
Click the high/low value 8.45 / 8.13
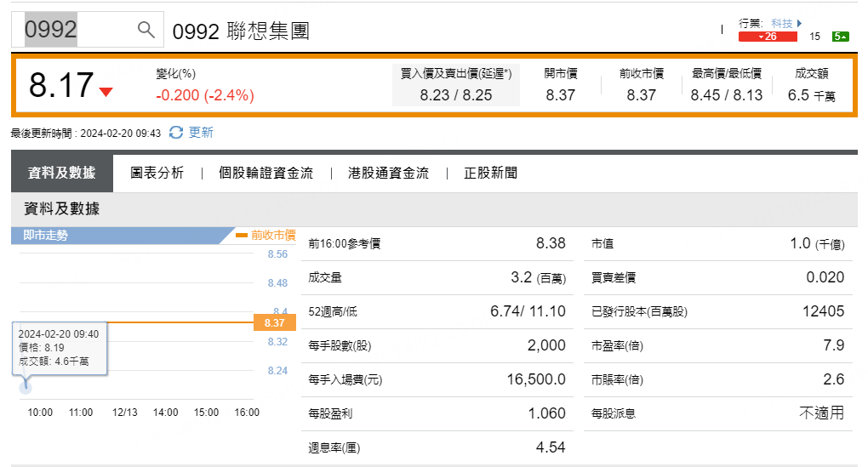(x=726, y=95)
